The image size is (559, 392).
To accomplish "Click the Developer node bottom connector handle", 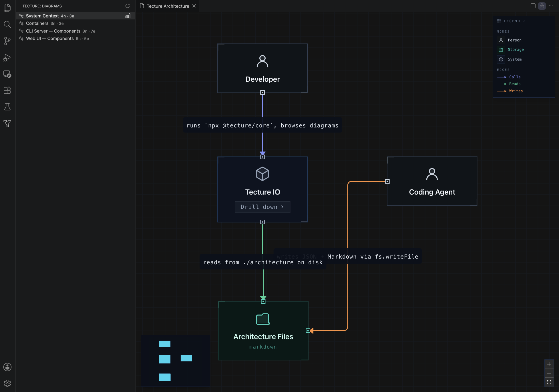I will 262,93.
